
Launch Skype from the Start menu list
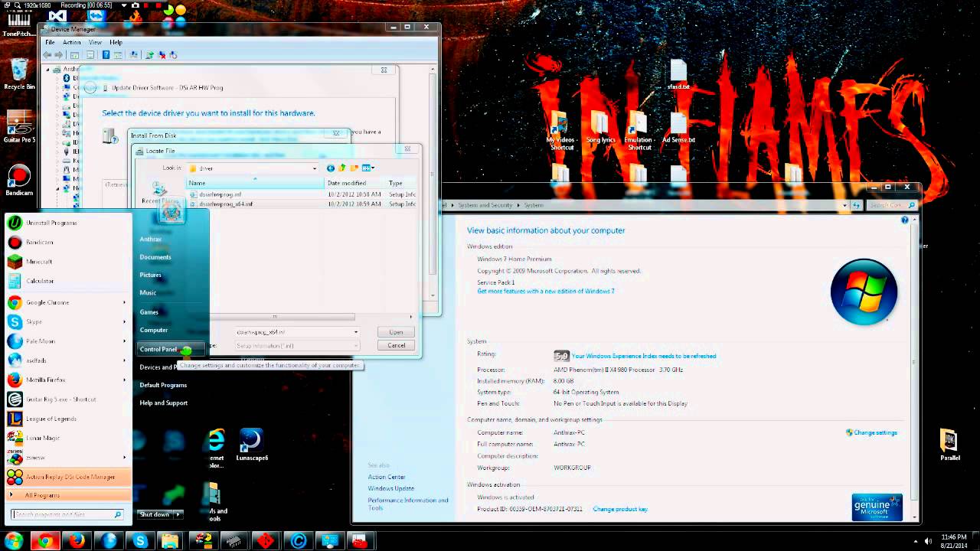[67, 321]
